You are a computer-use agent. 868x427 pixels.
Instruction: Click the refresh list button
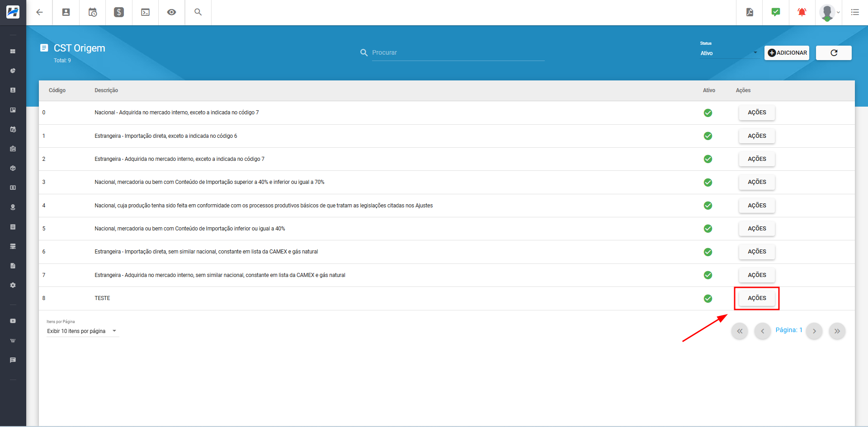(834, 53)
